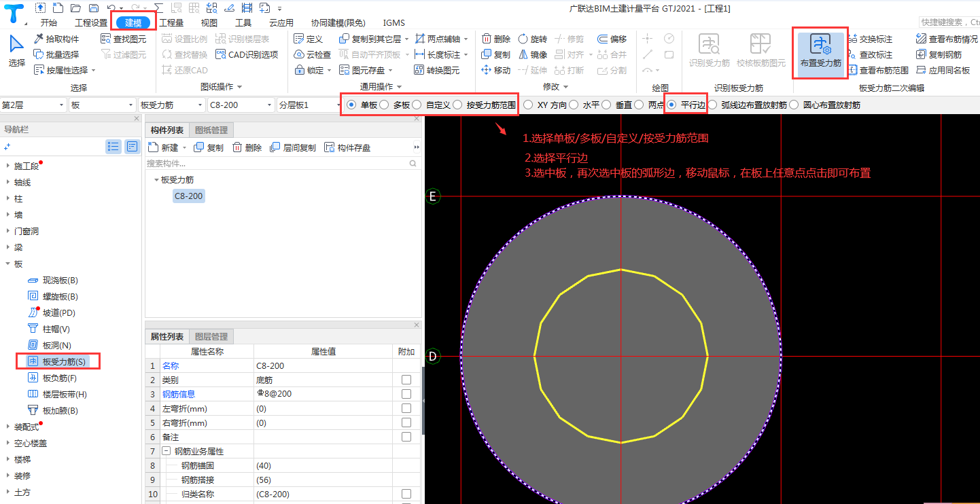Open 查看布筋情况

click(947, 39)
